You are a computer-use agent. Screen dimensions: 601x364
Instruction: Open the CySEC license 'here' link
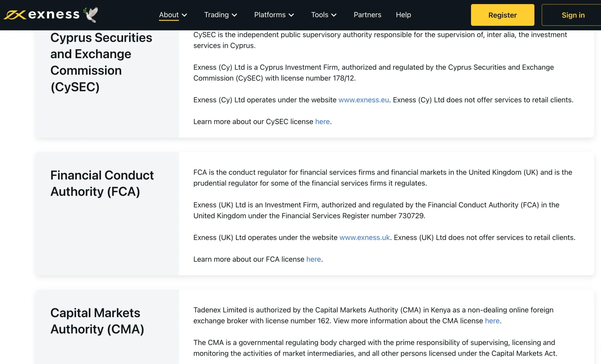[323, 122]
